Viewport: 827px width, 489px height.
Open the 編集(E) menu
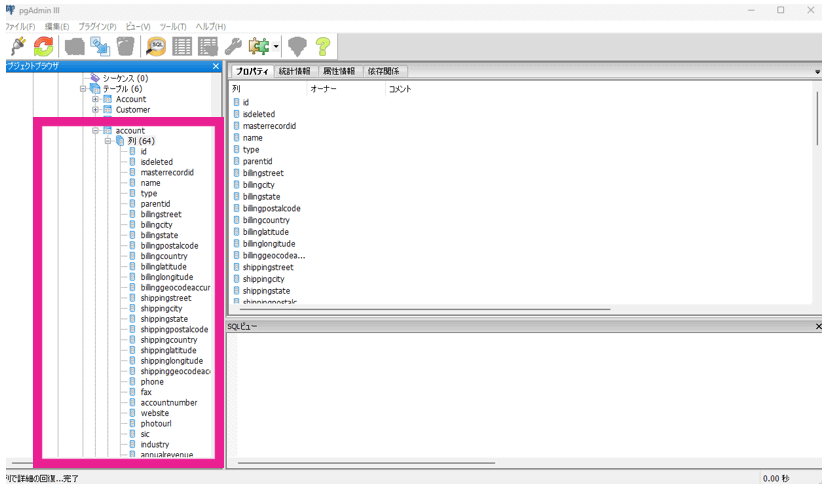tap(57, 26)
